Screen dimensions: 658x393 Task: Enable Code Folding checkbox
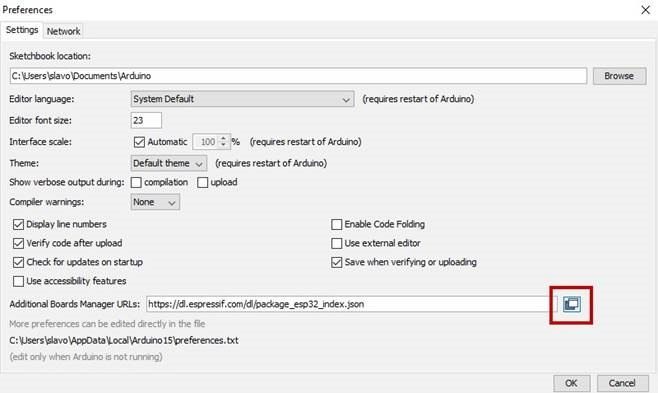click(x=337, y=224)
